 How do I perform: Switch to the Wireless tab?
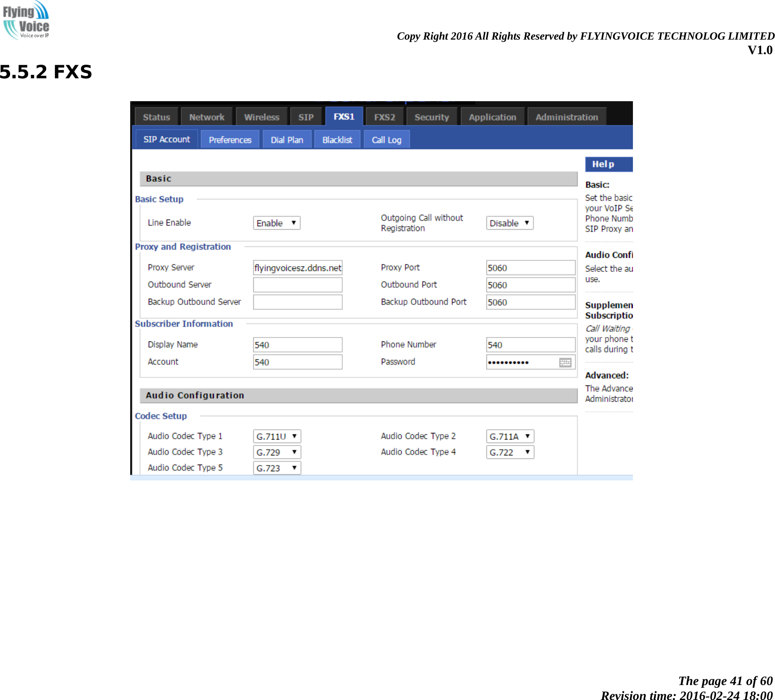(261, 116)
